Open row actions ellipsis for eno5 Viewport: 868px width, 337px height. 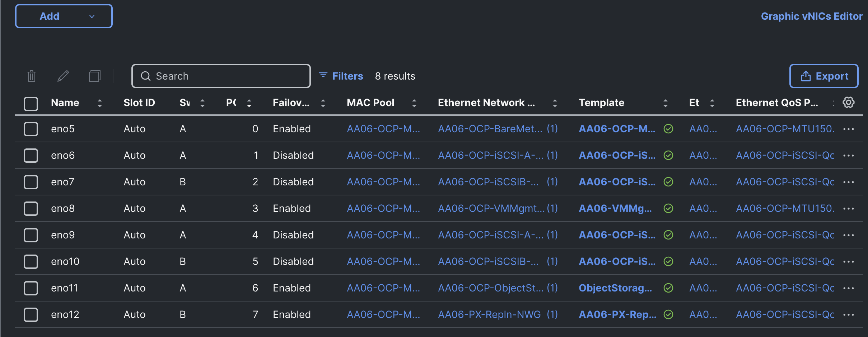849,129
